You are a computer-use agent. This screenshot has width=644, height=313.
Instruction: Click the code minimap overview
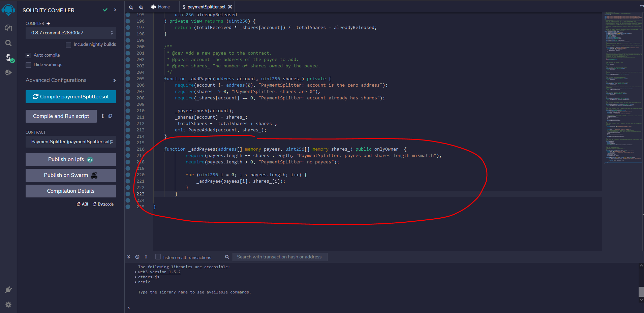(x=623, y=88)
